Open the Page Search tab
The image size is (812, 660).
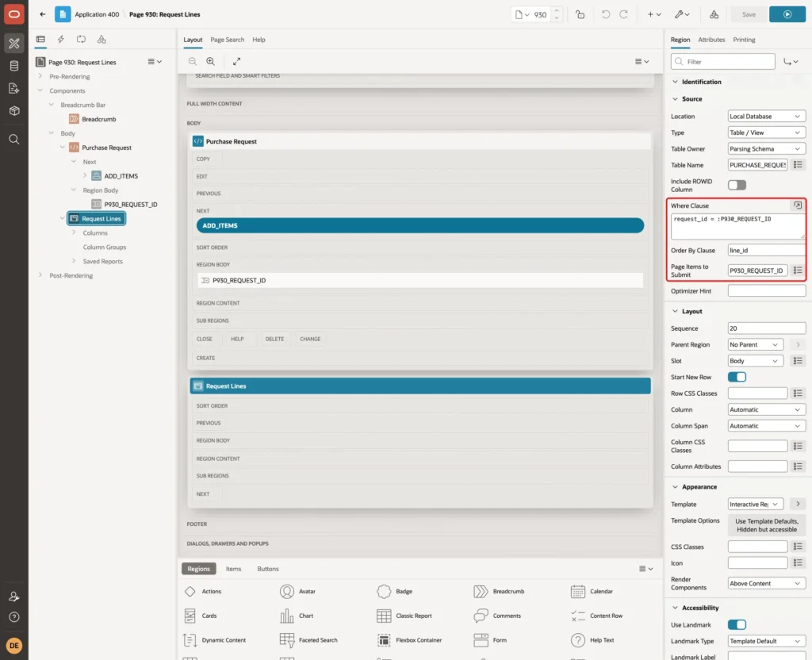point(227,40)
